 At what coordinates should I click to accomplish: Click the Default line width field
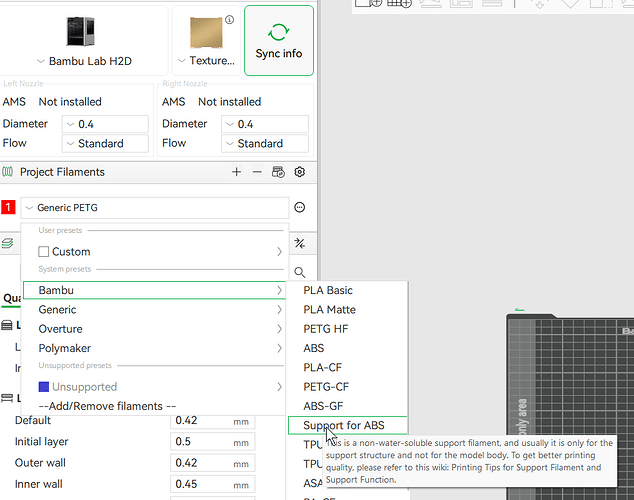(x=212, y=421)
